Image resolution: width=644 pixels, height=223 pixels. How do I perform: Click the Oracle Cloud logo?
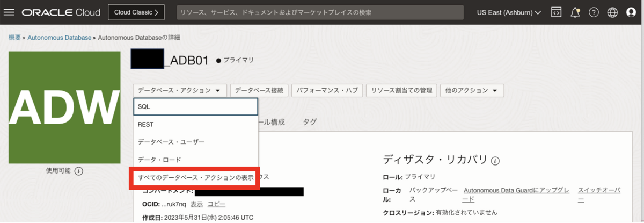62,12
